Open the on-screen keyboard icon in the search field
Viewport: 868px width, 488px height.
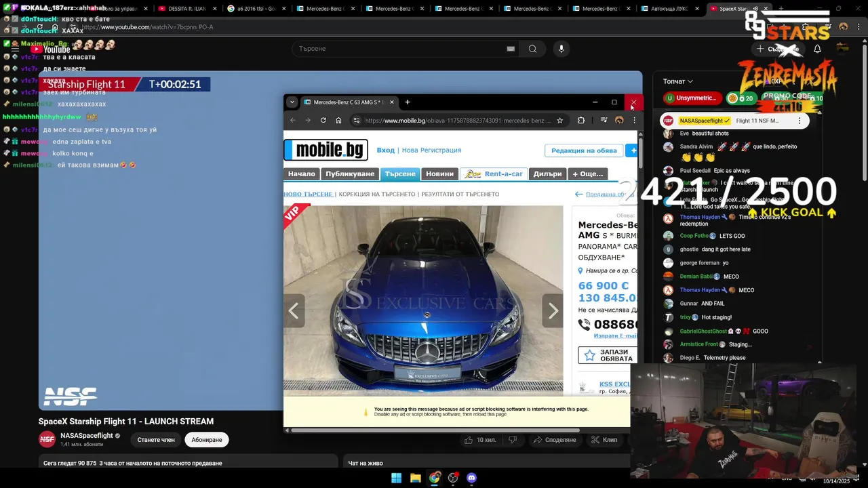[511, 49]
